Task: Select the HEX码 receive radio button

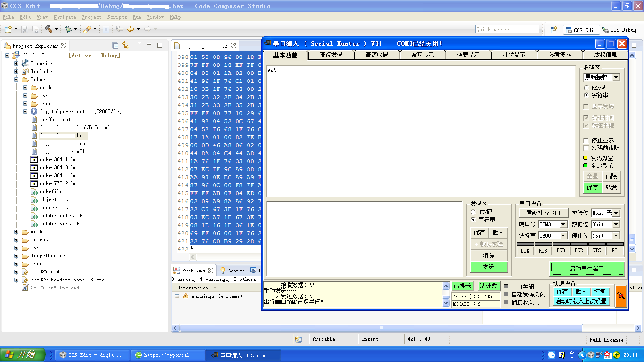Action: coord(586,88)
